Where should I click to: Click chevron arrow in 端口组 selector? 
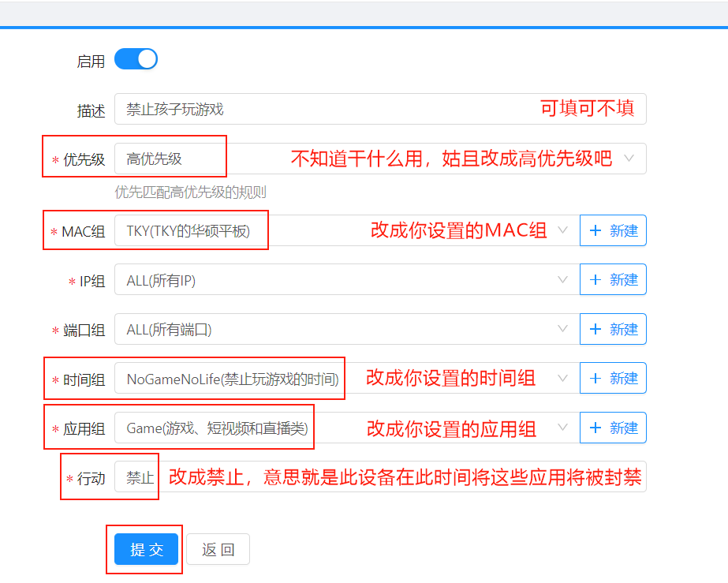pos(563,329)
